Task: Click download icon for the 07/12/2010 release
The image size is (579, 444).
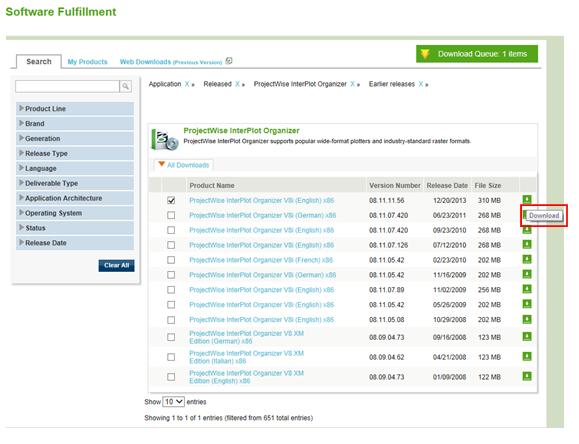Action: pyautogui.click(x=527, y=245)
